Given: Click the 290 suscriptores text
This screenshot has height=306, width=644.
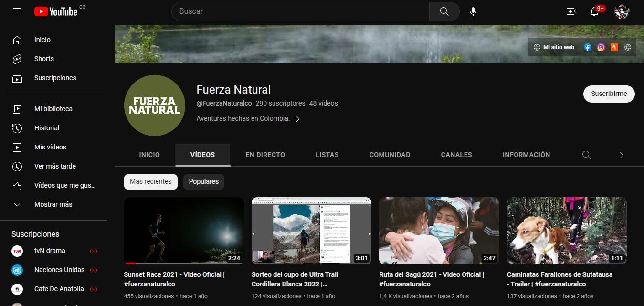Looking at the screenshot, I should click(280, 103).
